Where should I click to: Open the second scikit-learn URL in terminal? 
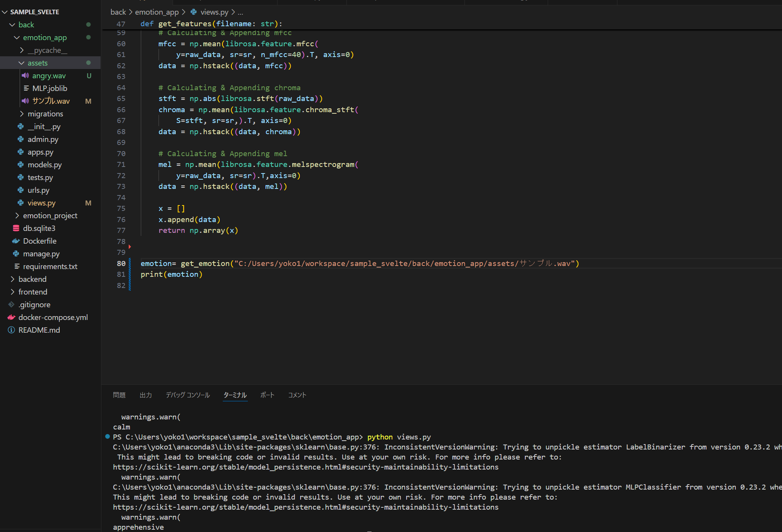point(306,507)
